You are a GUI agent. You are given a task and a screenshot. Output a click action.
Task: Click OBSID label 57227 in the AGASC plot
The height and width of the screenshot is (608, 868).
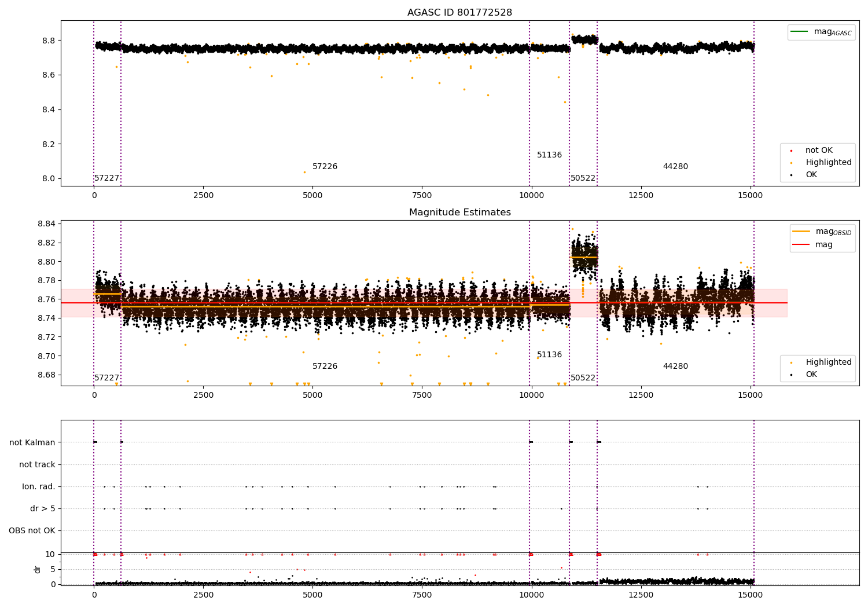pos(106,178)
